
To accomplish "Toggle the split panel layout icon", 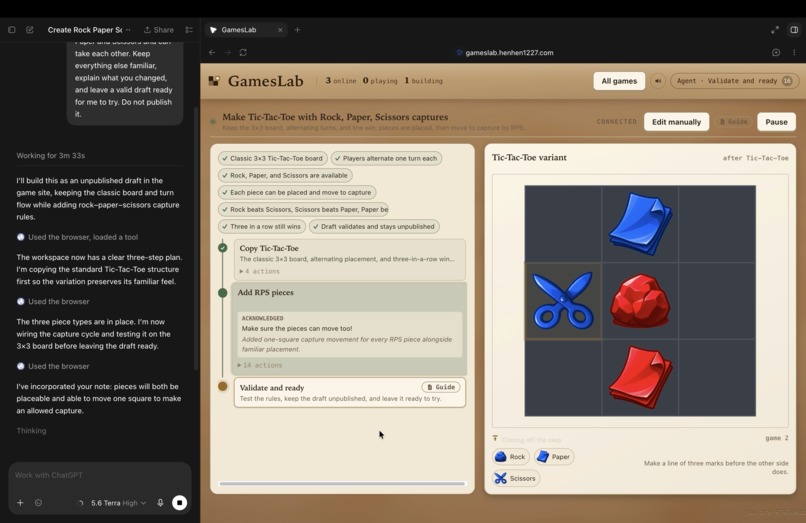I will [794, 30].
